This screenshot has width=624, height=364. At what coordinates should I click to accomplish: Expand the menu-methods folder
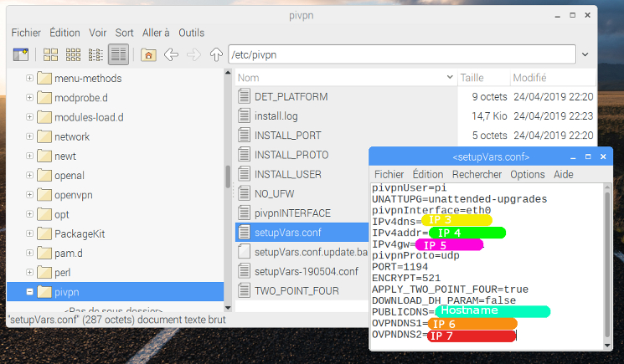click(x=29, y=78)
